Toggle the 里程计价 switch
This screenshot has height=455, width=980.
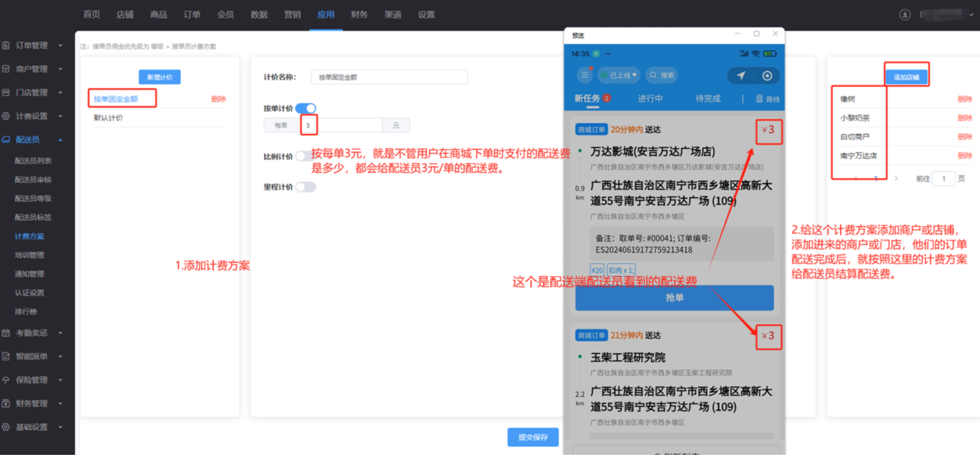point(306,187)
